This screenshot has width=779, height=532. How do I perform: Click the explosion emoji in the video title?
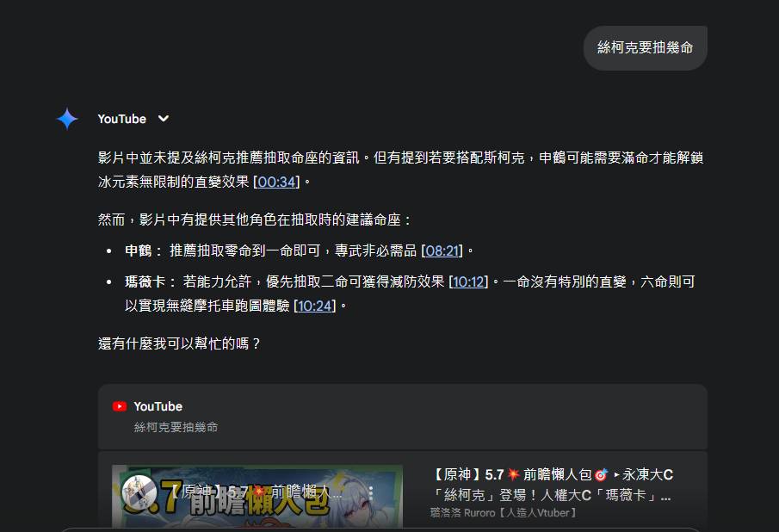(x=513, y=475)
